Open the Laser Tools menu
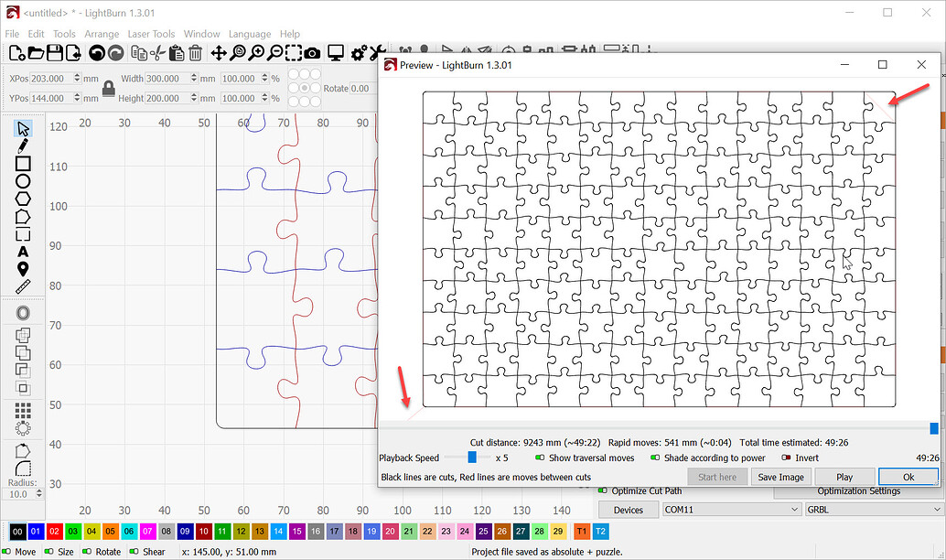This screenshot has width=946, height=560. [151, 33]
